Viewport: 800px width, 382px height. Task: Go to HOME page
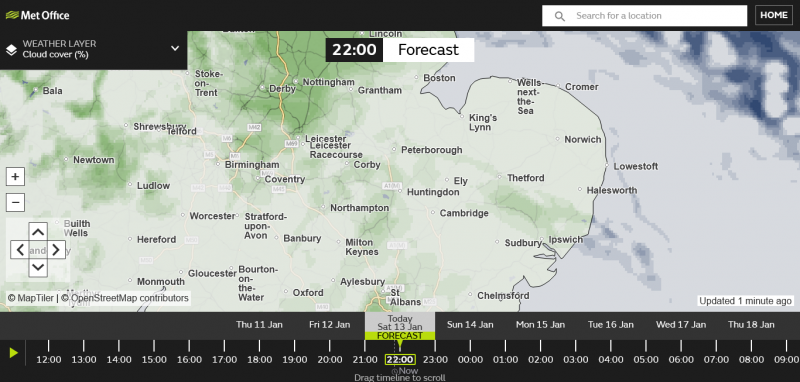[x=774, y=15]
